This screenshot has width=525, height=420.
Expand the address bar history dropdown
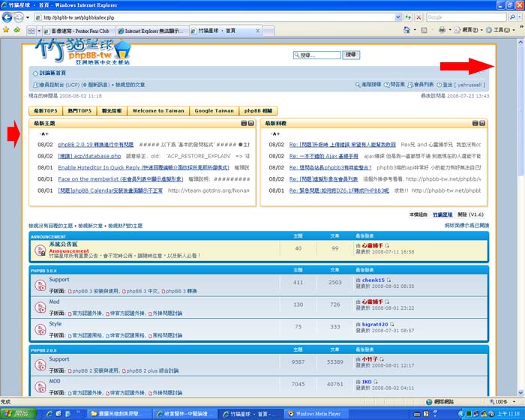[397, 17]
